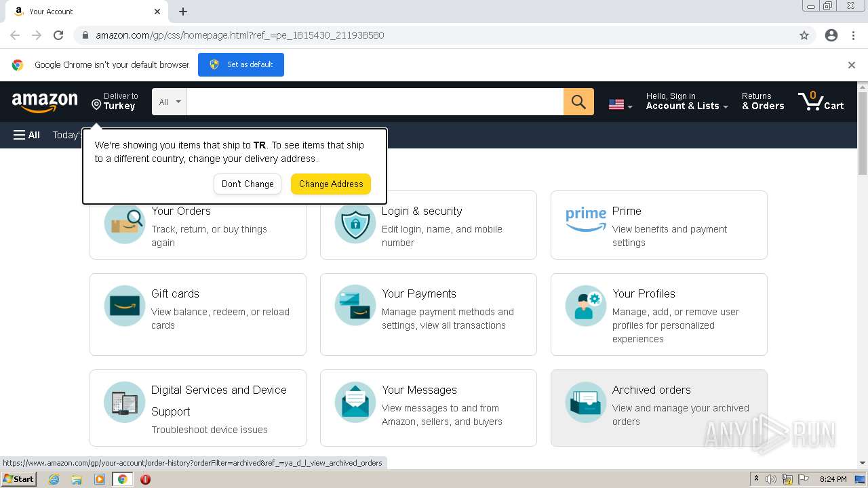Click the Prime logo icon

click(x=586, y=220)
